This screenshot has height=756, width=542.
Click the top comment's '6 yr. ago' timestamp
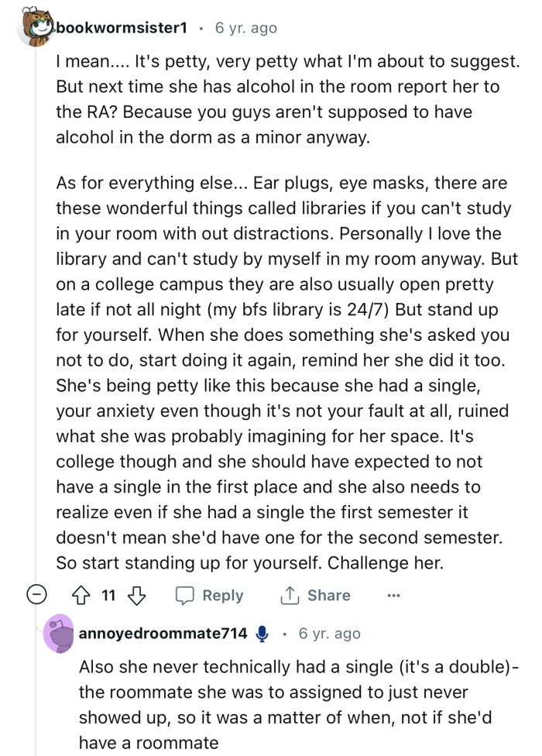245,28
